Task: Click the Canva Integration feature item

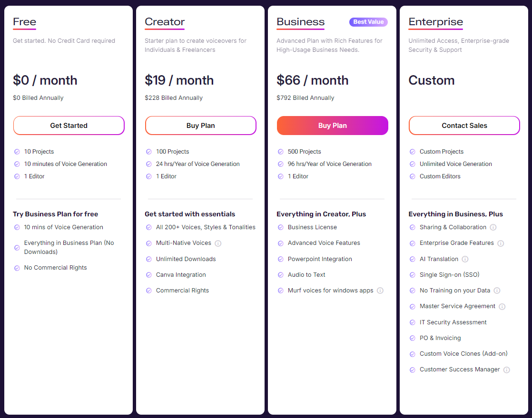Action: click(181, 274)
